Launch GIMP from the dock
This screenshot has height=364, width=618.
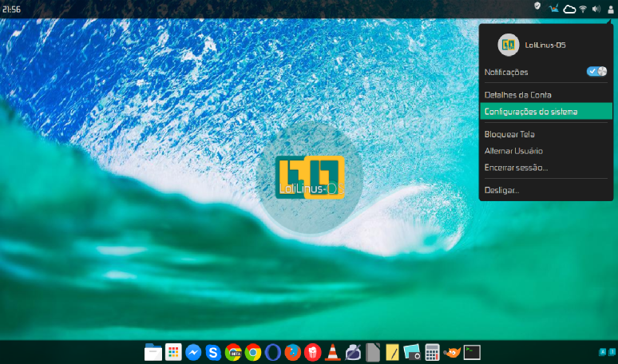452,353
